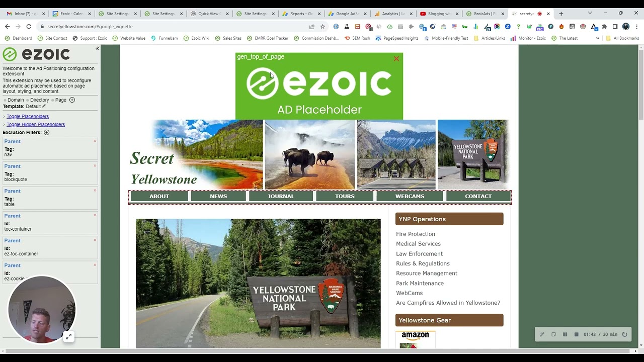Viewport: 644px width, 362px height.
Task: Click Toggle Hidden Placeholders link
Action: (x=36, y=124)
